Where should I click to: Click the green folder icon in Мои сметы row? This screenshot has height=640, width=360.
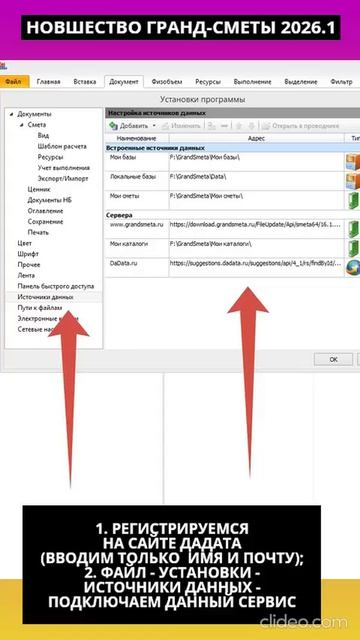click(x=353, y=200)
